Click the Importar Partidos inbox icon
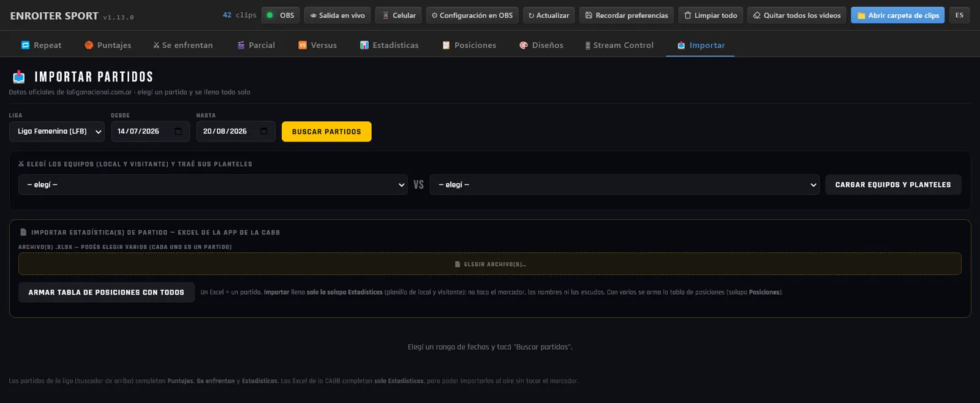This screenshot has height=403, width=980. click(19, 77)
